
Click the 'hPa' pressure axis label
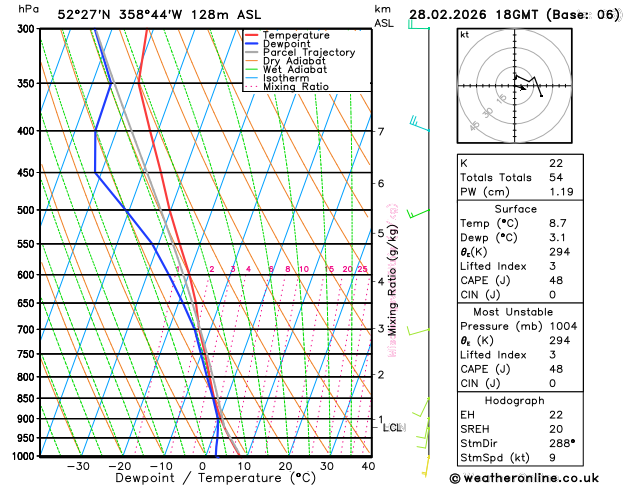click(x=28, y=9)
